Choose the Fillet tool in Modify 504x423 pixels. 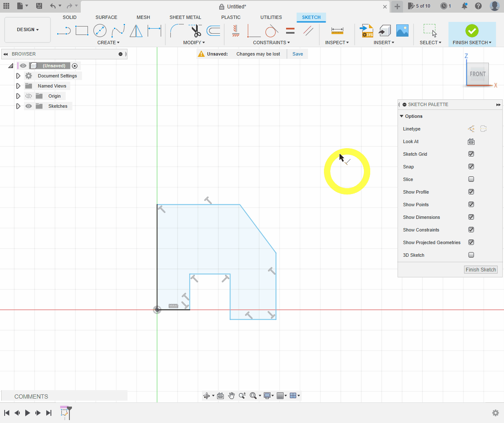pyautogui.click(x=176, y=31)
